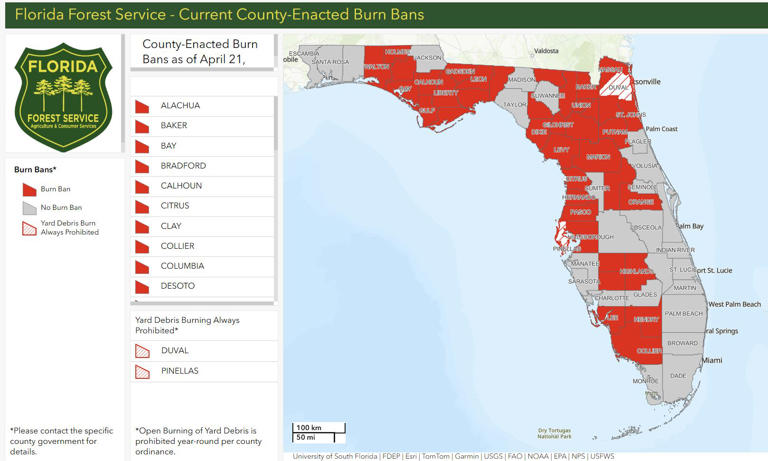Select COLLIER in the burn ban list
The width and height of the screenshot is (768, 461).
(x=202, y=246)
